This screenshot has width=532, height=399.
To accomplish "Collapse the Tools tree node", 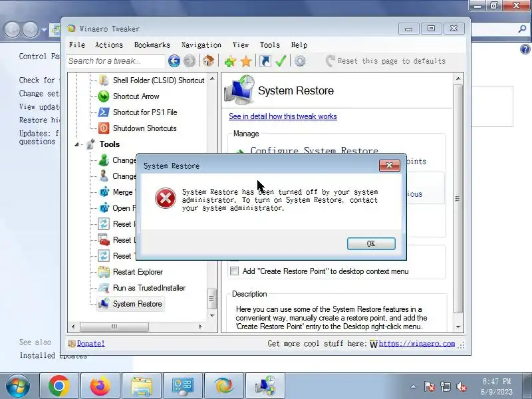I will (76, 144).
